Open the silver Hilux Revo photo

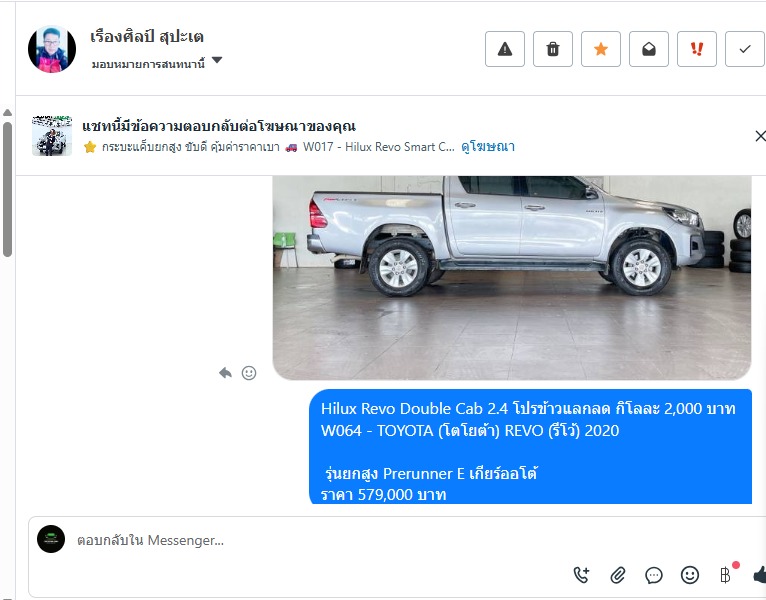(511, 278)
